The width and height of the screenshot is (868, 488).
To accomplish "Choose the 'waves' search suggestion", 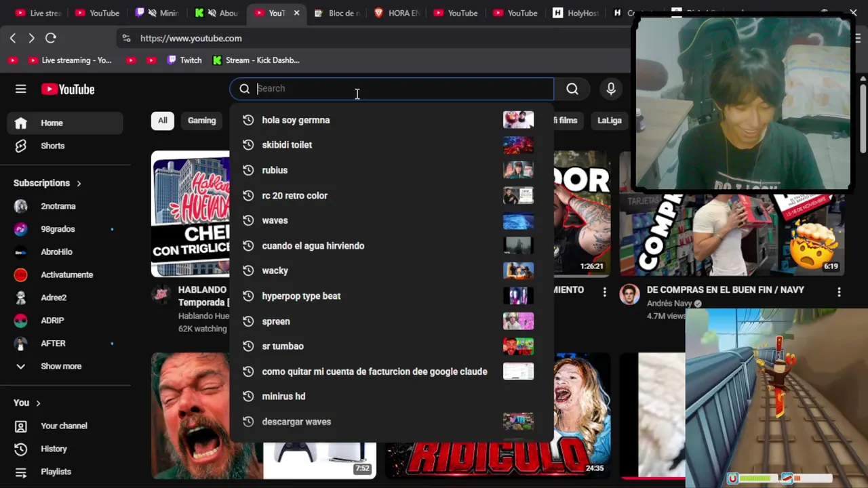I will [x=391, y=220].
